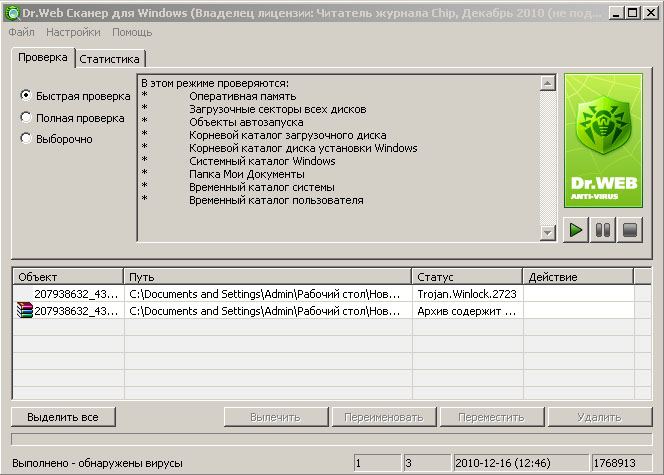Sort by Статус column header
This screenshot has width=664, height=475.
point(467,277)
